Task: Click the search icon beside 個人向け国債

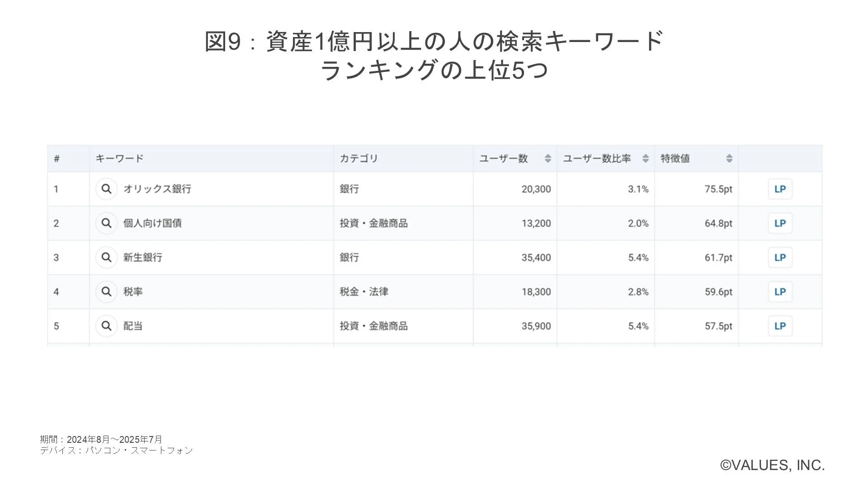Action: point(107,223)
